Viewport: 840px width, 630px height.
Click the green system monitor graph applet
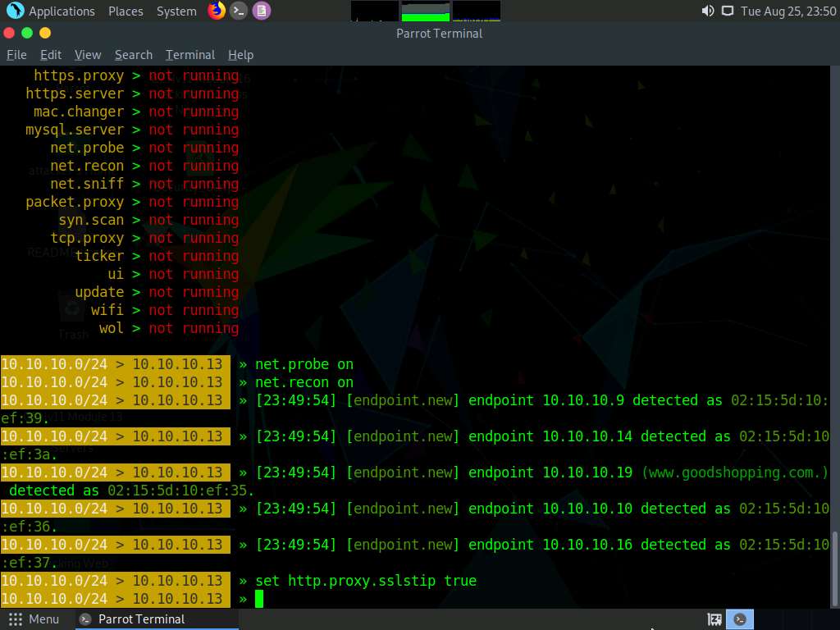coord(426,11)
